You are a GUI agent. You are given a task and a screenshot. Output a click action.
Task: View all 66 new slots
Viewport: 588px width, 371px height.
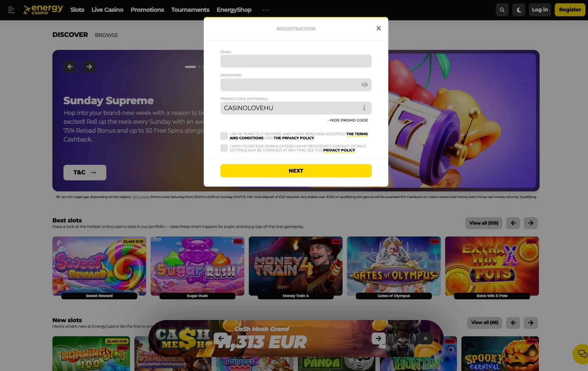[x=485, y=323]
